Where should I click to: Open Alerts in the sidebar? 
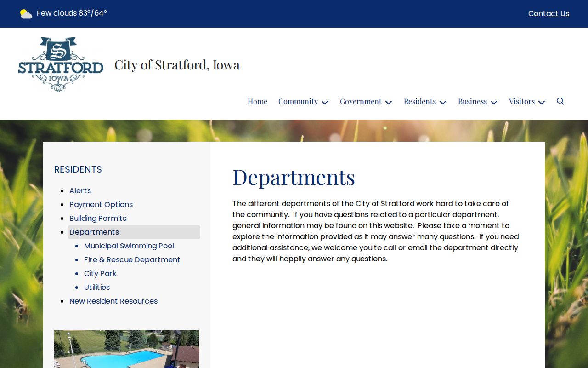80,190
